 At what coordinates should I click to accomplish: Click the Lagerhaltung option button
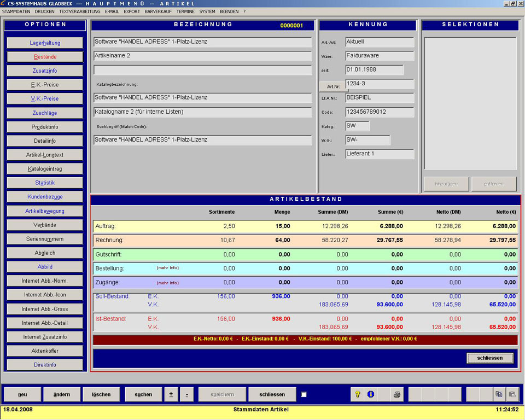[45, 43]
